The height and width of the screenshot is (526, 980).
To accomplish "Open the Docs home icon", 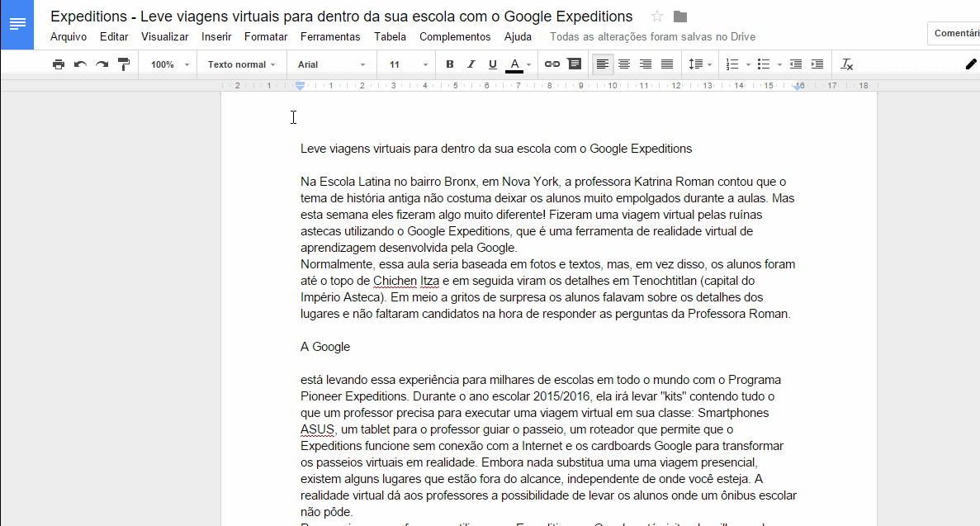I will (x=17, y=25).
